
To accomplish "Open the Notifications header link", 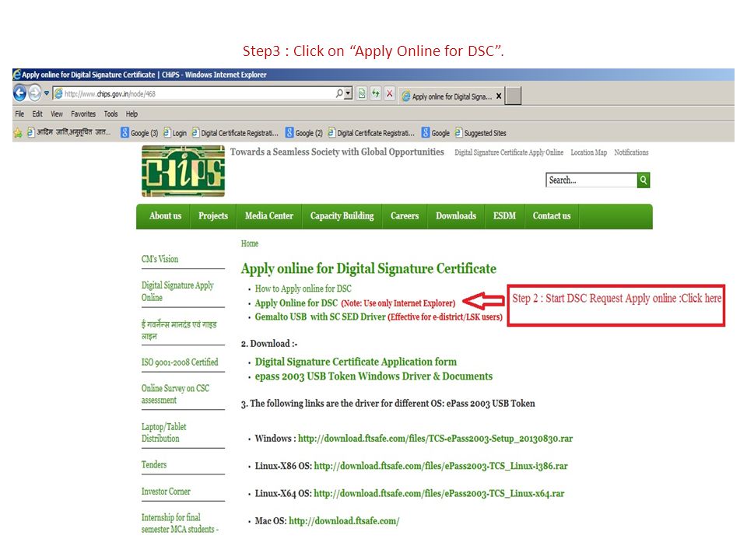I will pos(631,152).
